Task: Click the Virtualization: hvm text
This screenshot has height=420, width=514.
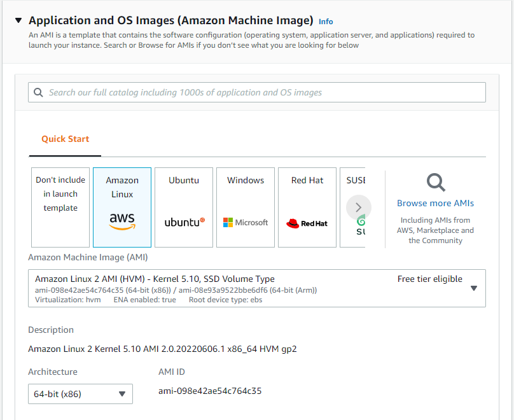Action: tap(68, 300)
